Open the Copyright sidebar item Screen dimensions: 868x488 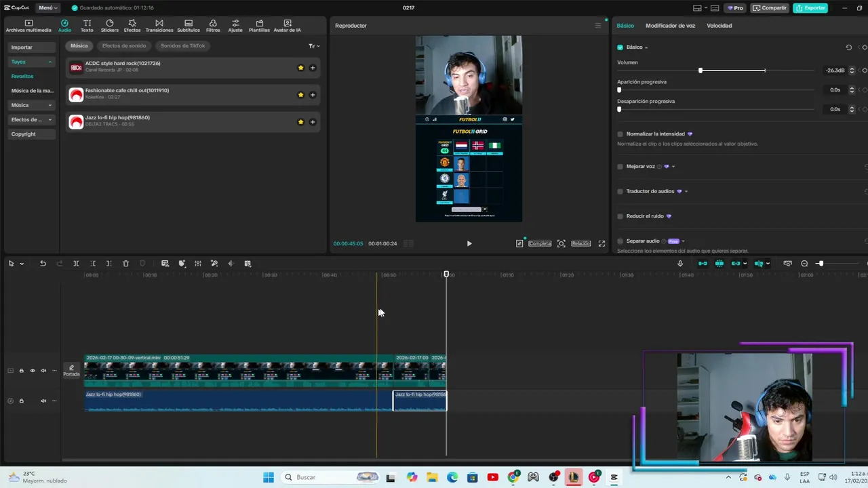24,134
